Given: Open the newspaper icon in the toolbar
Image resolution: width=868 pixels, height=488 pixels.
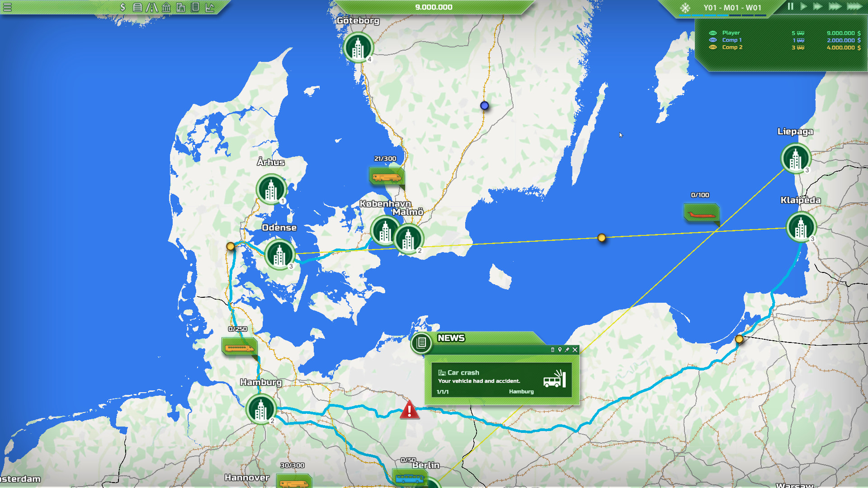Looking at the screenshot, I should click(195, 7).
